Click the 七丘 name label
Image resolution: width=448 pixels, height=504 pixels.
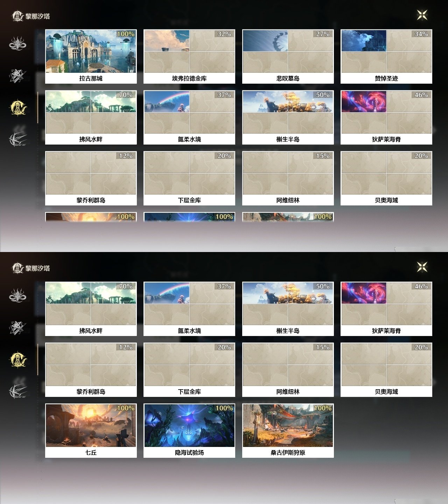tap(91, 453)
